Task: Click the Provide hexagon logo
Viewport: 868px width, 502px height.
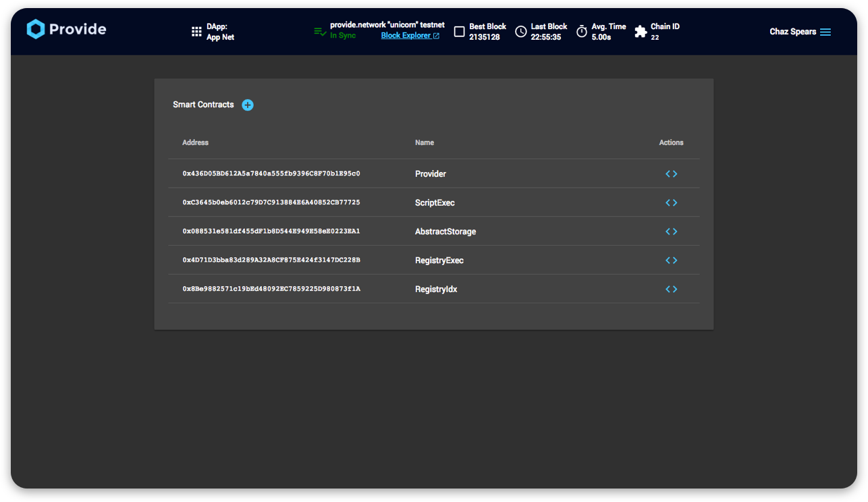Action: coord(36,29)
